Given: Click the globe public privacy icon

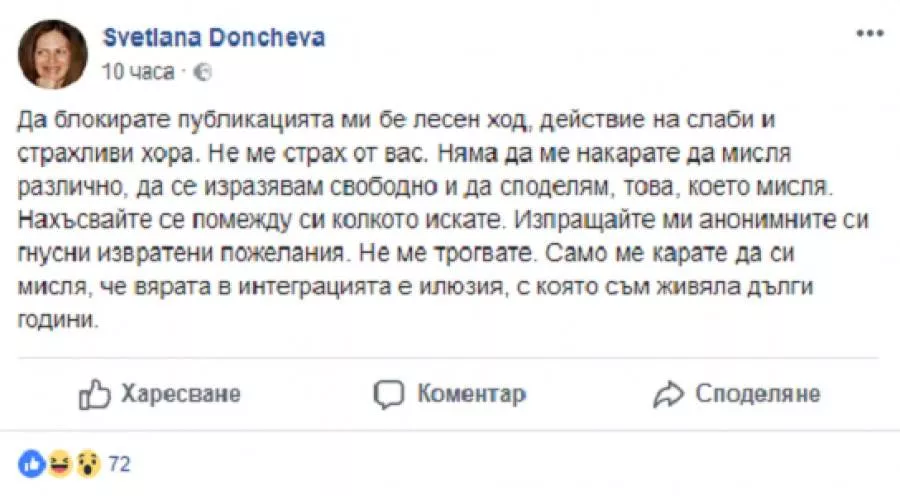Looking at the screenshot, I should click(x=202, y=72).
